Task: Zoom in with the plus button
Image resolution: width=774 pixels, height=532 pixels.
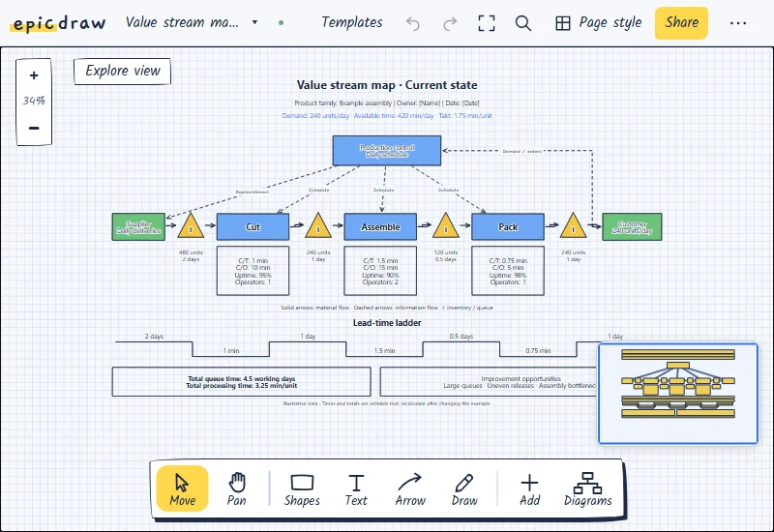Action: coord(34,75)
